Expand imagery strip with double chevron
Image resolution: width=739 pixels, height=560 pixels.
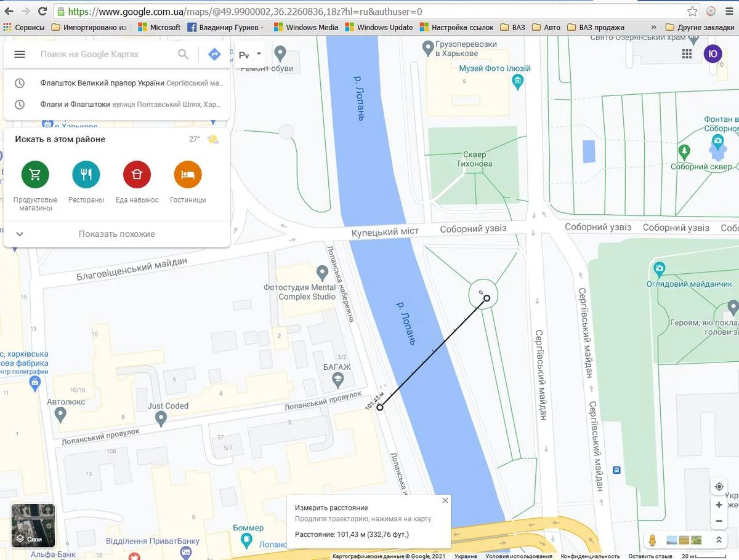(x=717, y=540)
